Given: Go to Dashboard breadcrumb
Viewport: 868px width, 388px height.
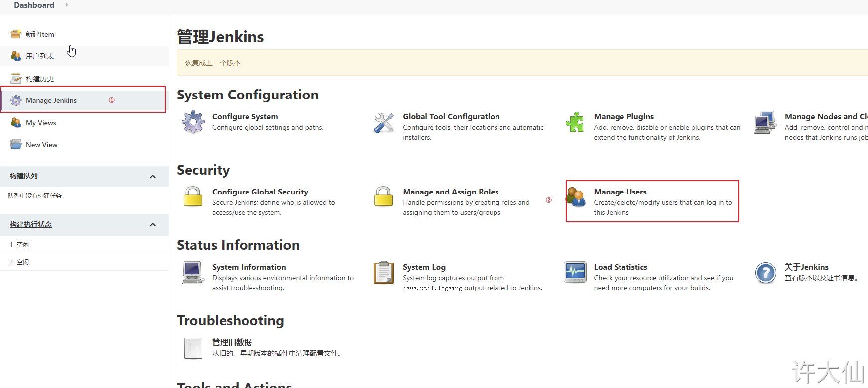Looking at the screenshot, I should (x=34, y=5).
